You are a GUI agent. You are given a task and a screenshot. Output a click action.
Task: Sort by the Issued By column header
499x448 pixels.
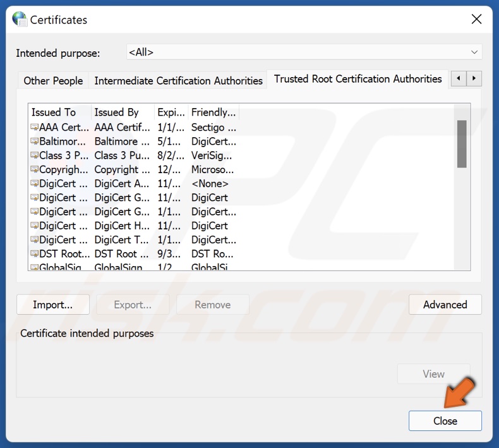point(123,112)
